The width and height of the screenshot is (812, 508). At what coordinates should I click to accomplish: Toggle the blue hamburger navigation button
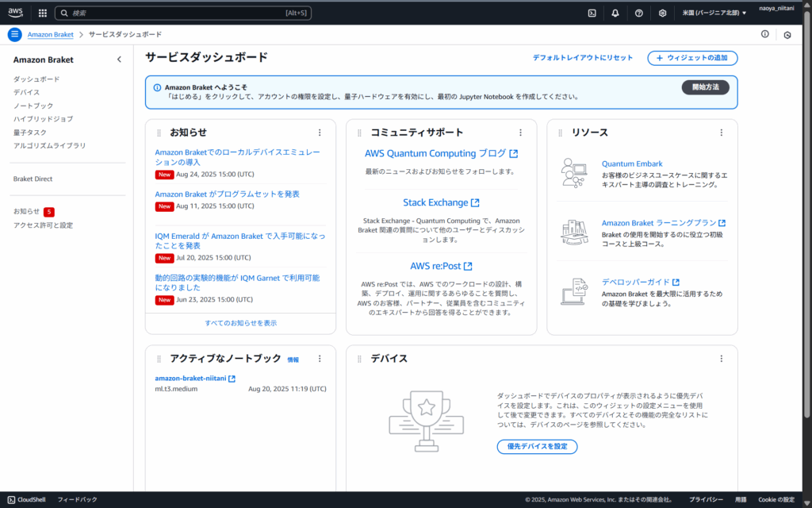[x=14, y=35]
